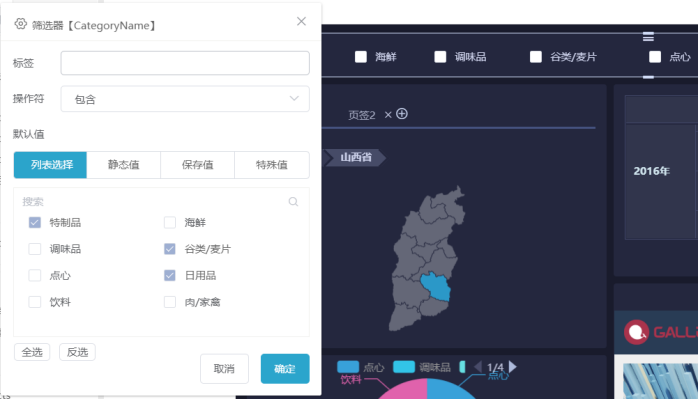Uncheck the 日用品 checkbox

(x=170, y=275)
